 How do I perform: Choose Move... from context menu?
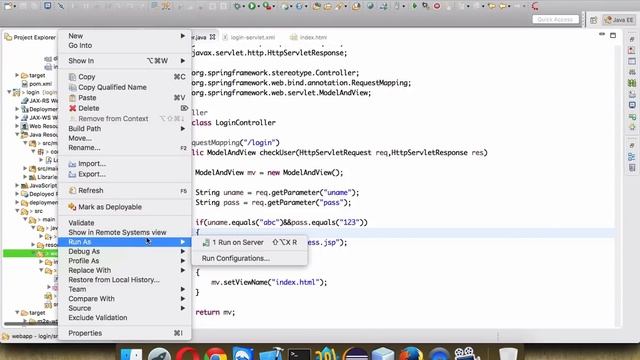pos(124,138)
